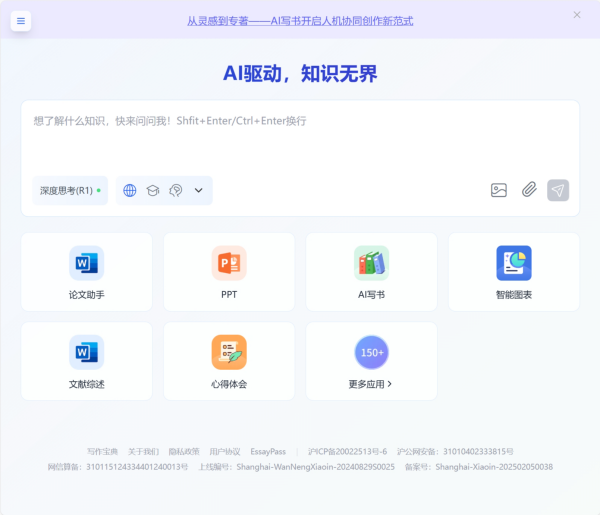This screenshot has width=600, height=515.
Task: Open 写作宝典 footer link
Action: coord(102,451)
